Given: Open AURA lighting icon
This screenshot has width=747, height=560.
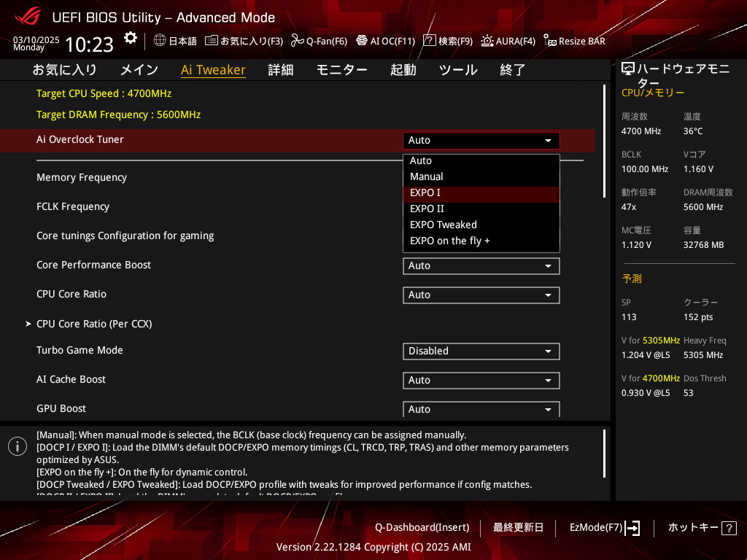Looking at the screenshot, I should pos(487,41).
